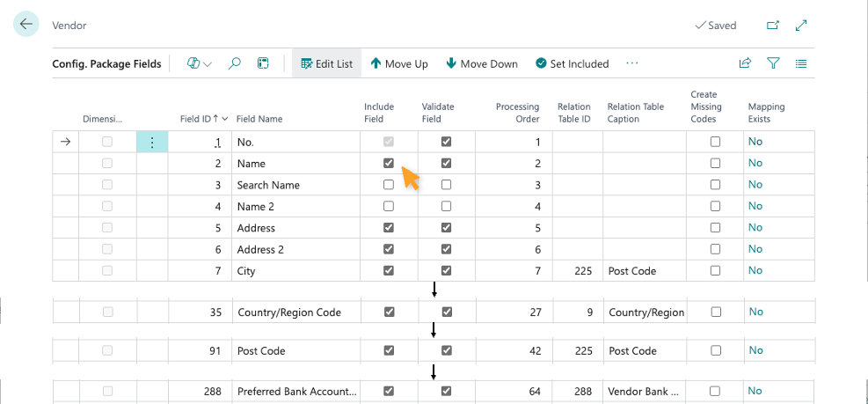Click Mapping Exists No link for Address

(755, 227)
